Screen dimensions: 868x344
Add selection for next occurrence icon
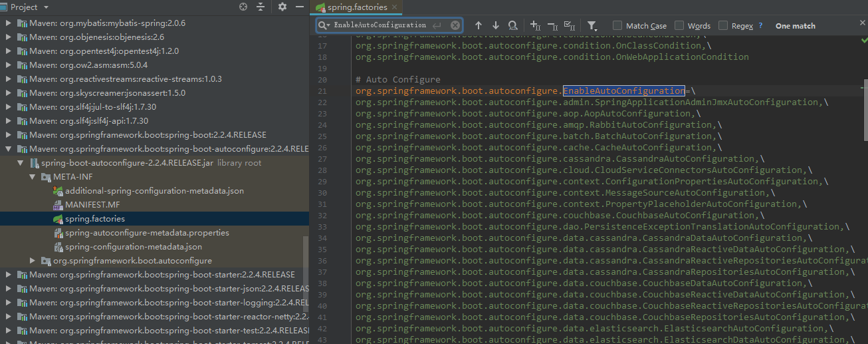point(536,25)
